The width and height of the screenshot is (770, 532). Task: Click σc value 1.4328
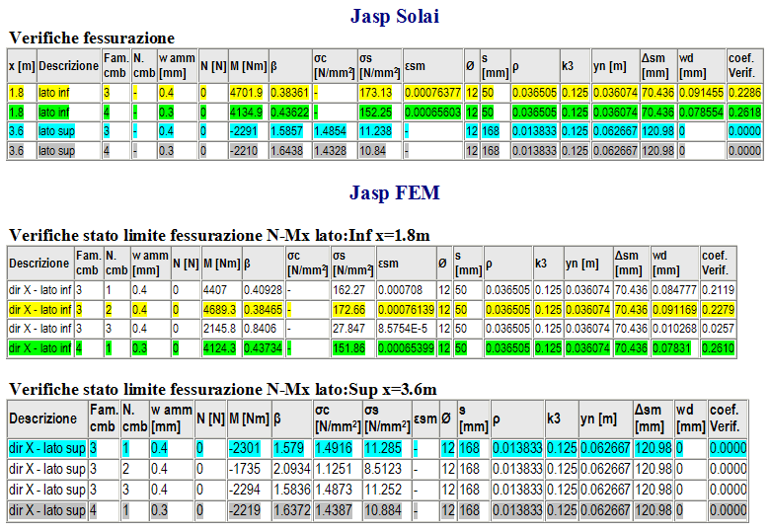click(x=330, y=151)
